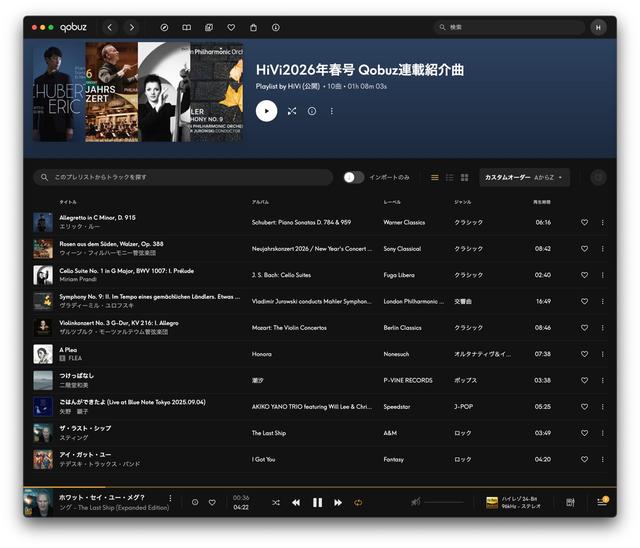Skip to next track in player
Viewport: 640px width, 548px height.
[338, 502]
